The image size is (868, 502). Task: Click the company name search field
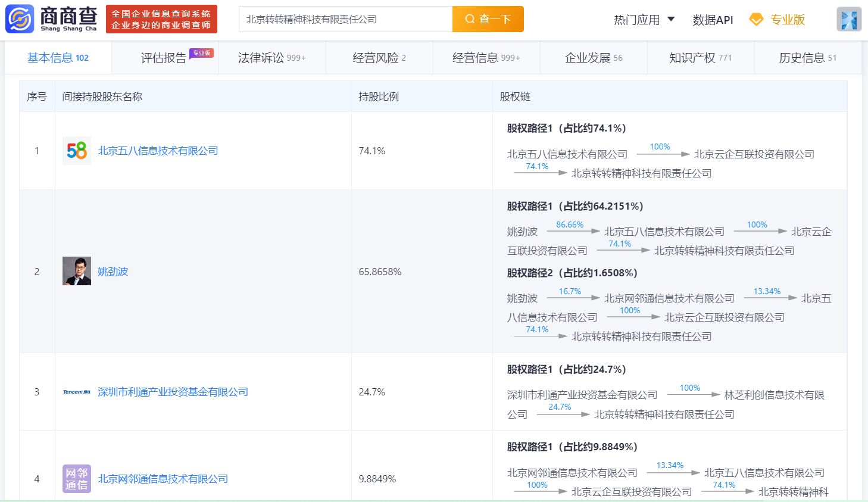click(x=346, y=19)
